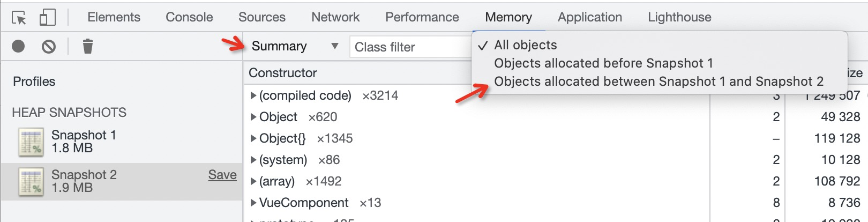Choose Objects allocated before Snapshot 1
Image resolution: width=868 pixels, height=222 pixels.
[603, 63]
